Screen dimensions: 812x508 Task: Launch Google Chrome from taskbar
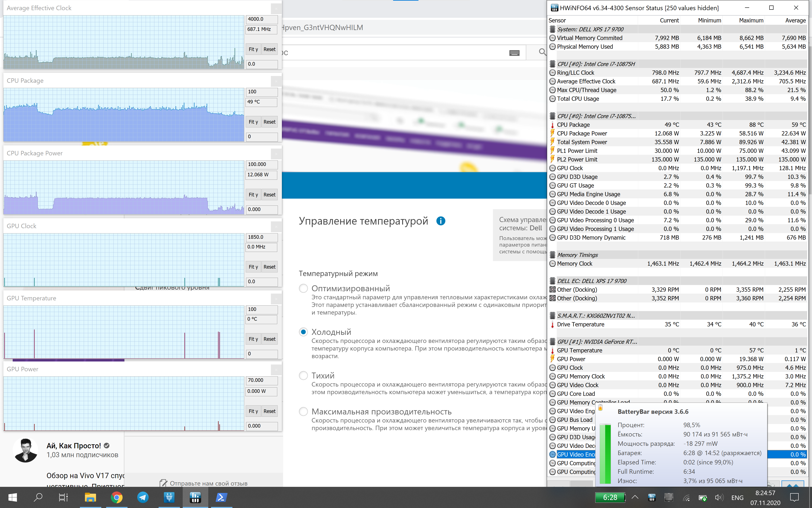click(x=117, y=497)
